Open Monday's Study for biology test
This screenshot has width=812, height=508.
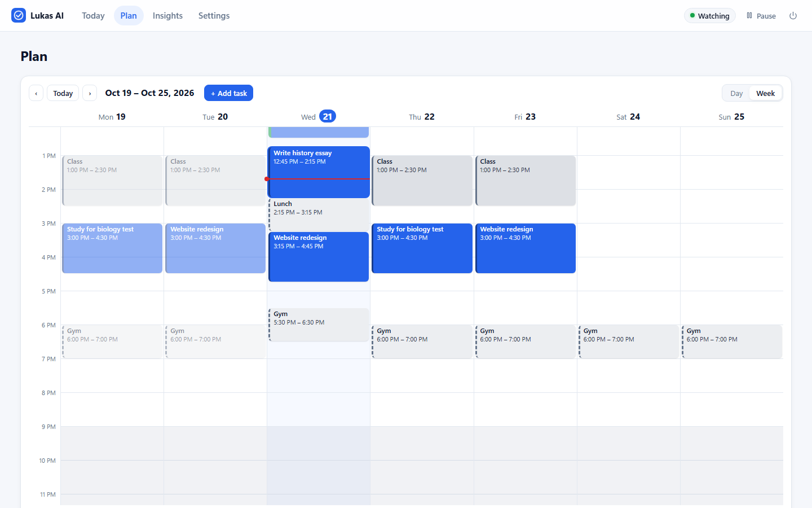(x=112, y=248)
